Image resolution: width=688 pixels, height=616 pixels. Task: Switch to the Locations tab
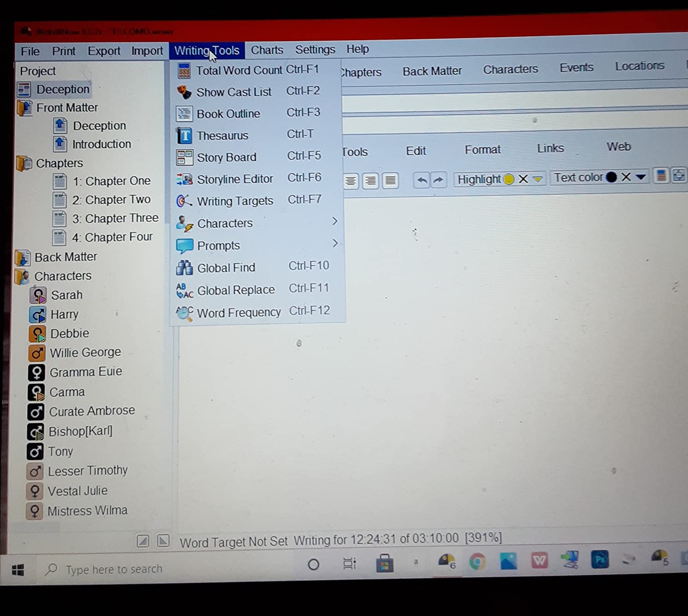tap(640, 66)
